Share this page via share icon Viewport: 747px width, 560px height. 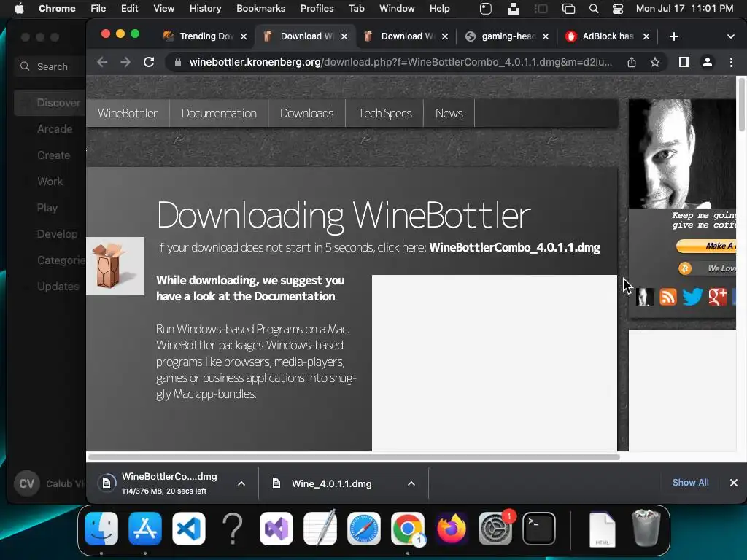632,62
